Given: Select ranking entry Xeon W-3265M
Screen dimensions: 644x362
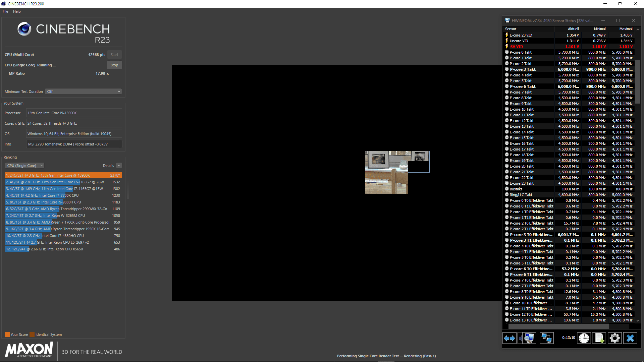Looking at the screenshot, I should pyautogui.click(x=63, y=216).
